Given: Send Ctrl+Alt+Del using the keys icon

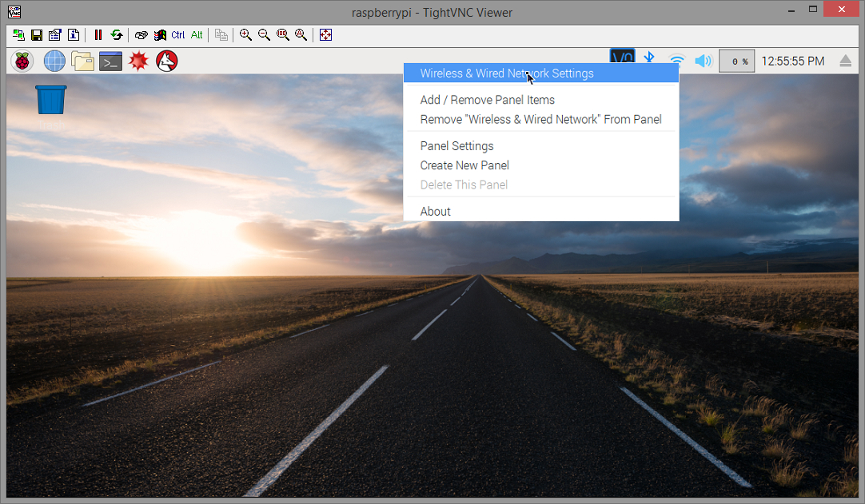Looking at the screenshot, I should [x=142, y=34].
